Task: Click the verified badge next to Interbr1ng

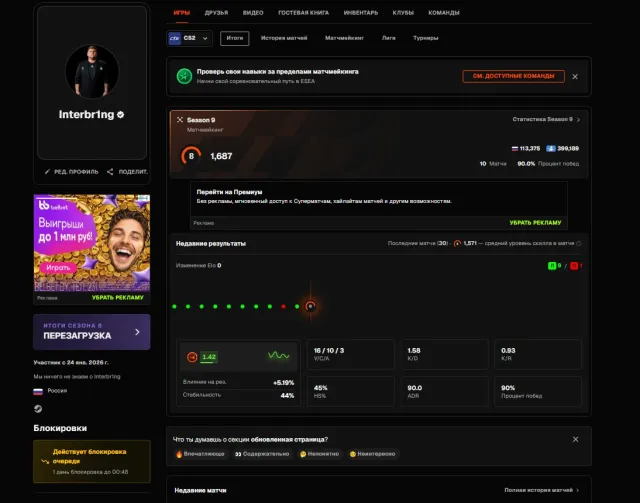Action: click(120, 115)
